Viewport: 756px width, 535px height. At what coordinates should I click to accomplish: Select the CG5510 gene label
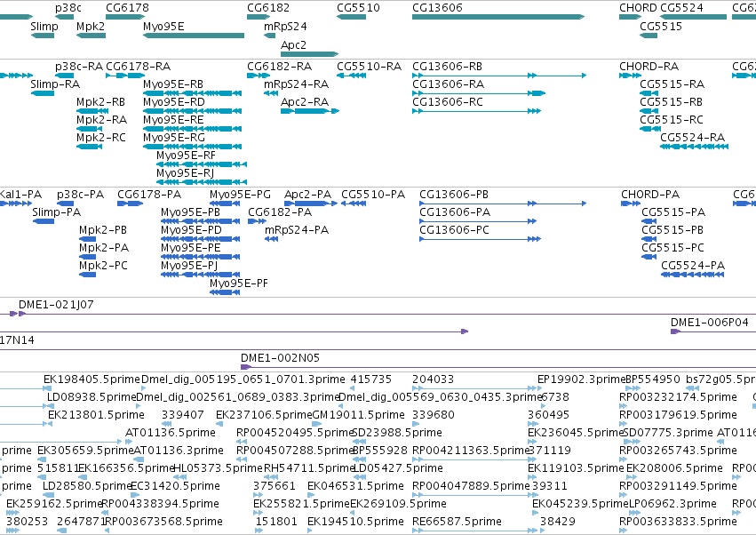358,8
